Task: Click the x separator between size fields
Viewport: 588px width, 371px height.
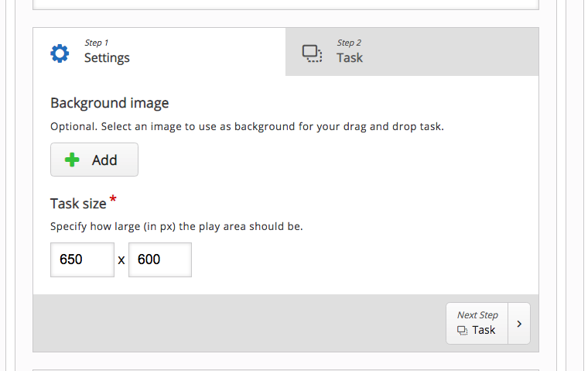Action: tap(121, 259)
